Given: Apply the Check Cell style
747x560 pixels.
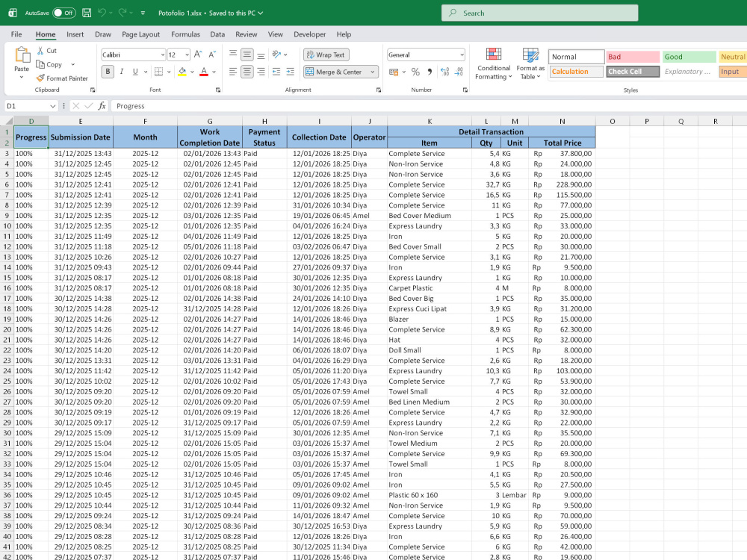Looking at the screenshot, I should click(633, 72).
